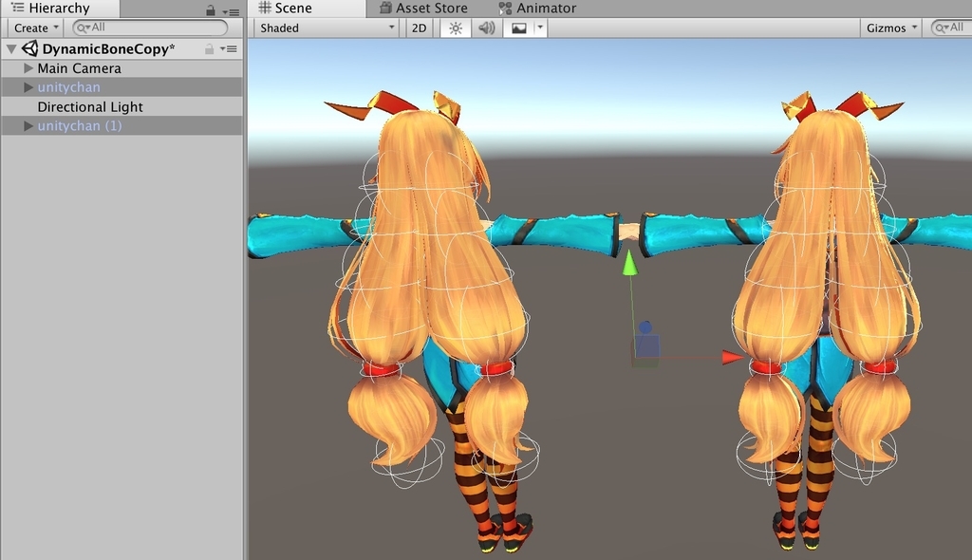The width and height of the screenshot is (972, 560).
Task: Switch to the Asset Store tab
Action: pos(423,8)
